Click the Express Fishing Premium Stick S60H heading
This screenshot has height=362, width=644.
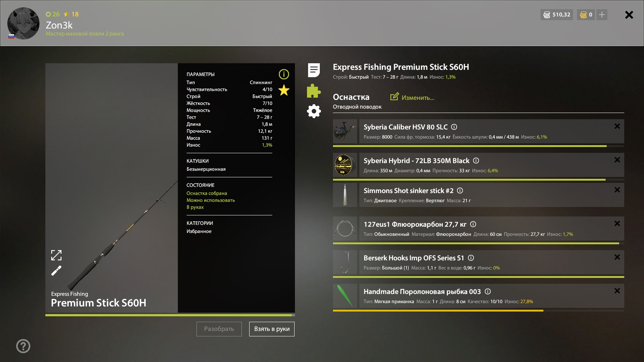click(401, 67)
